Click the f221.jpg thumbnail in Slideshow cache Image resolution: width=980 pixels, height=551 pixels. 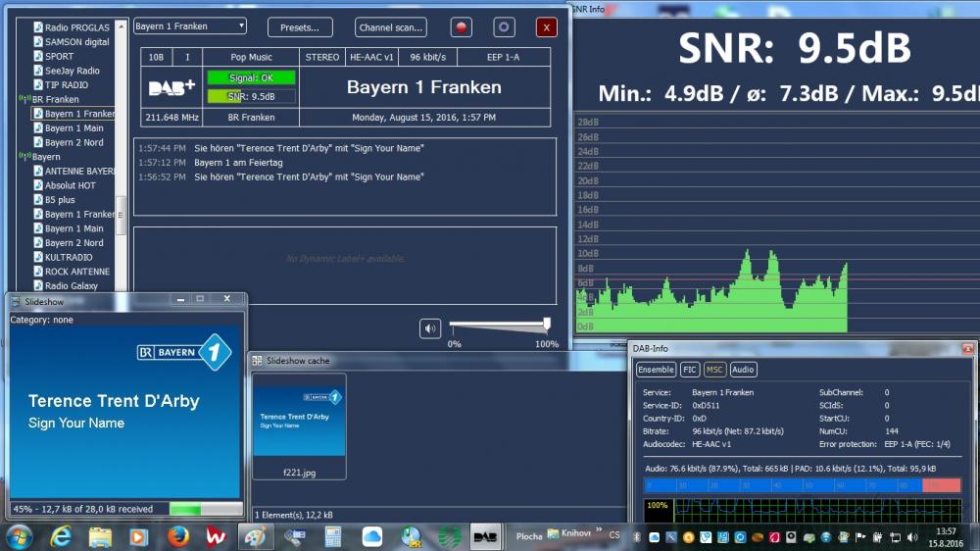tap(299, 426)
